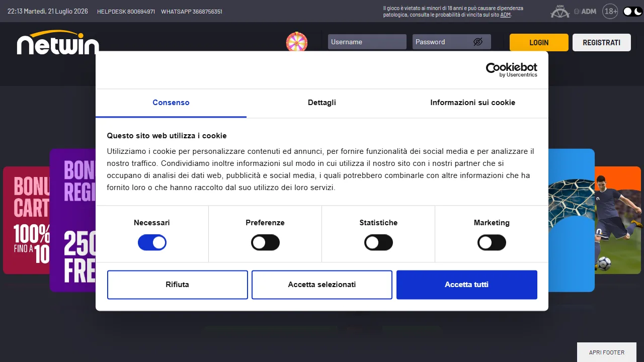Open the soccer player promo banner

[x=618, y=220]
